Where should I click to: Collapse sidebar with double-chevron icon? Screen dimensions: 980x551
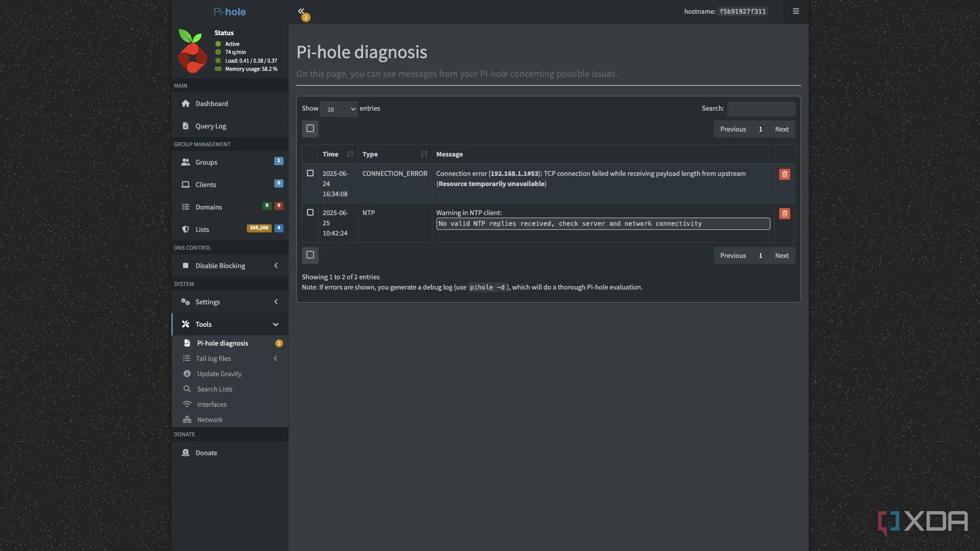(x=301, y=11)
